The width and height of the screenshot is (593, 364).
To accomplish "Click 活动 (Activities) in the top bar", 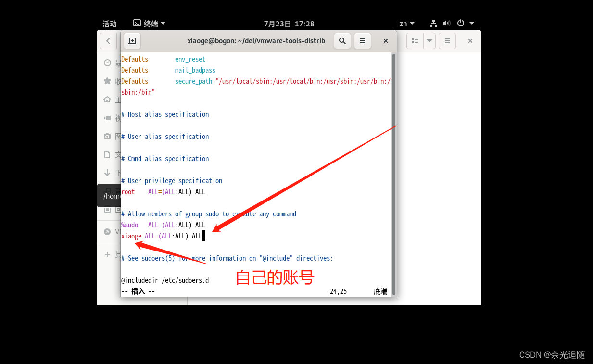I will (109, 23).
